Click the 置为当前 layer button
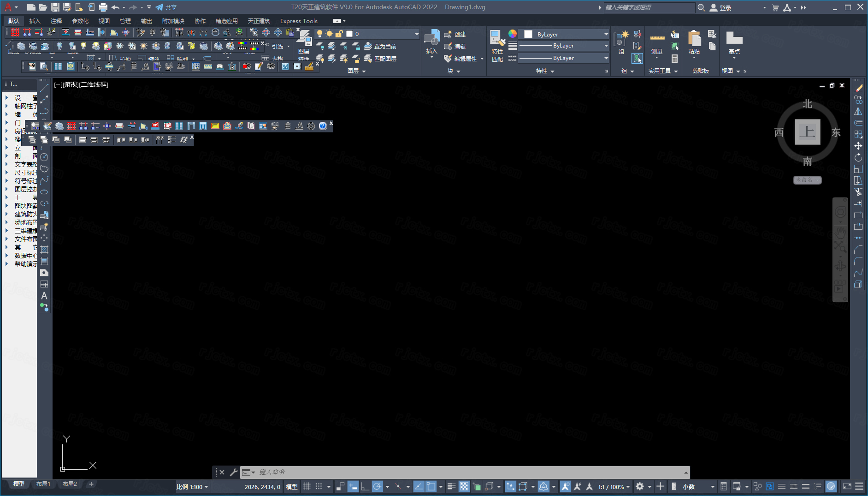The height and width of the screenshot is (496, 868). tap(381, 47)
